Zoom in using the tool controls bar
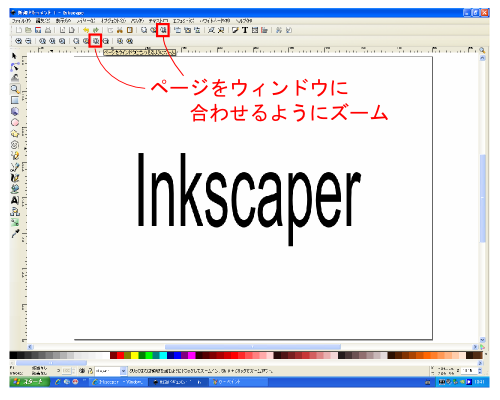Screen dimensions: 500x400 click(x=19, y=41)
